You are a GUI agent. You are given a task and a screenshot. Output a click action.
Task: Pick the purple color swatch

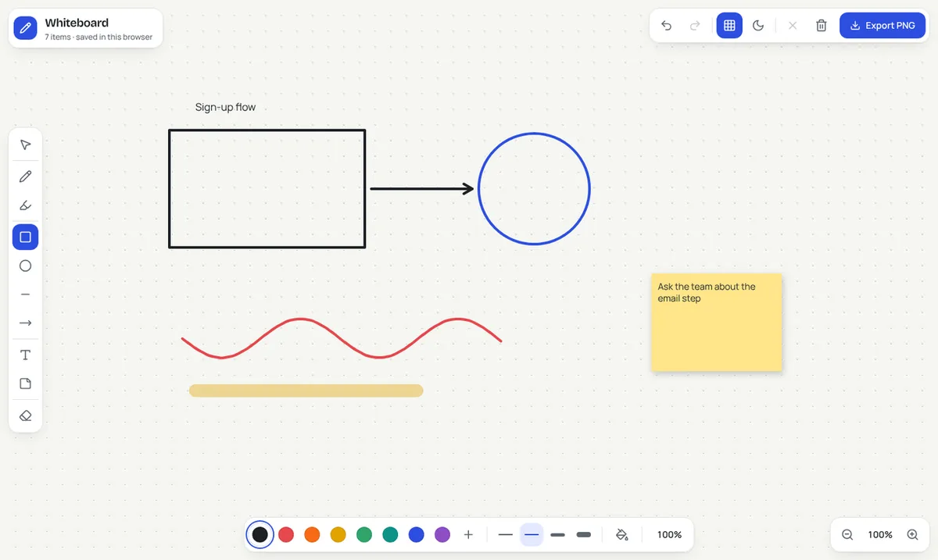[442, 535]
